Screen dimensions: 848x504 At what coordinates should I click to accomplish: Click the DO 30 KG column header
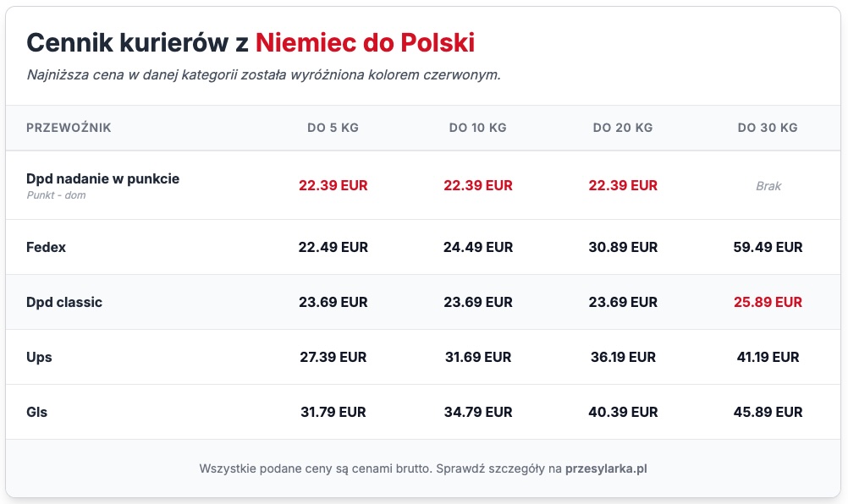click(768, 128)
